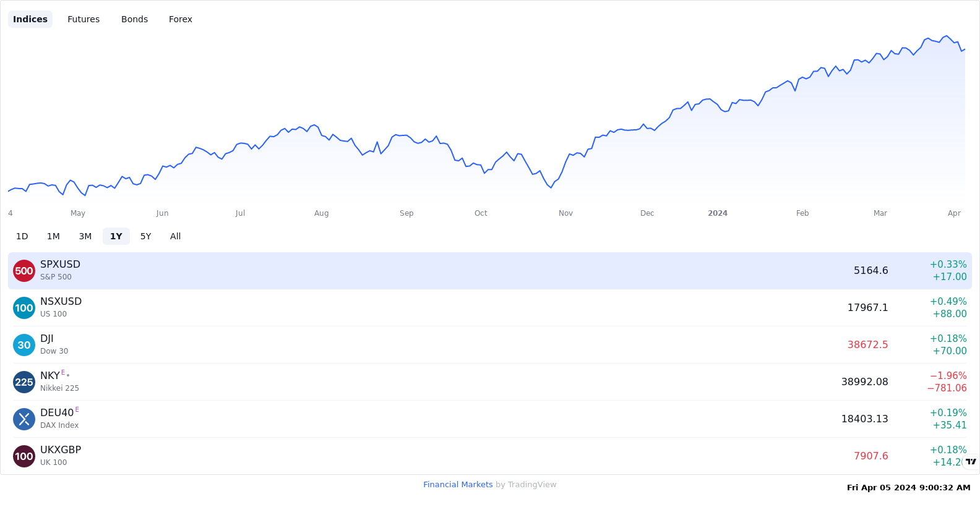Select the SPXUSD row
Screen dimensions: 980x507
[x=490, y=271]
